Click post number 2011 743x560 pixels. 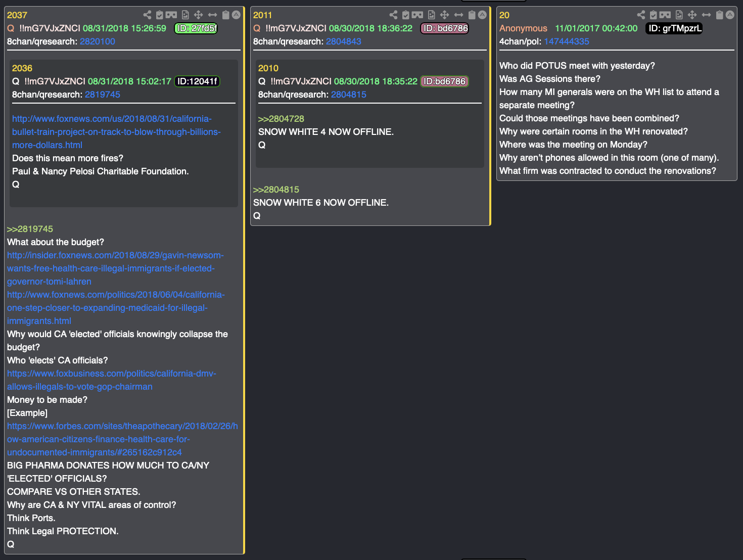263,15
